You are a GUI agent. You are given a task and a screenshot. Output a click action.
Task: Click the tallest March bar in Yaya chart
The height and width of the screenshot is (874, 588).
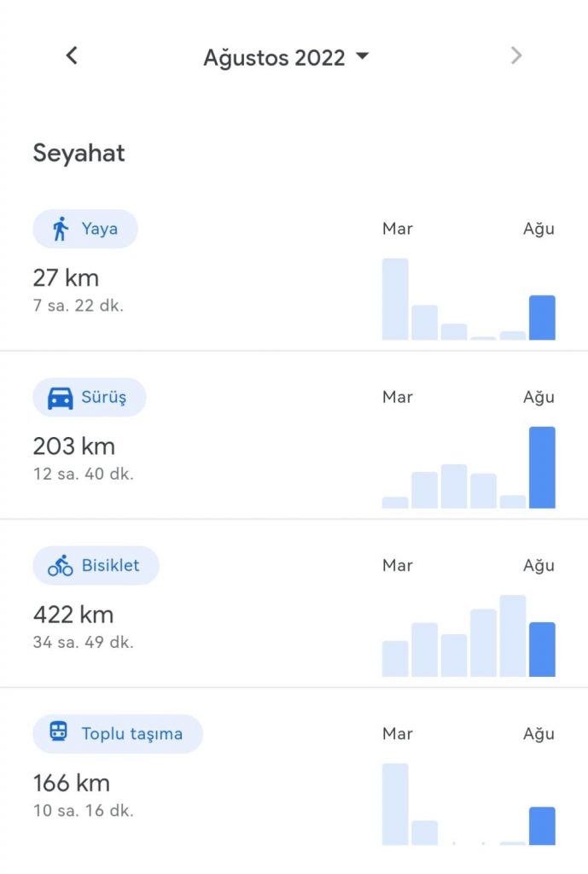pos(395,299)
